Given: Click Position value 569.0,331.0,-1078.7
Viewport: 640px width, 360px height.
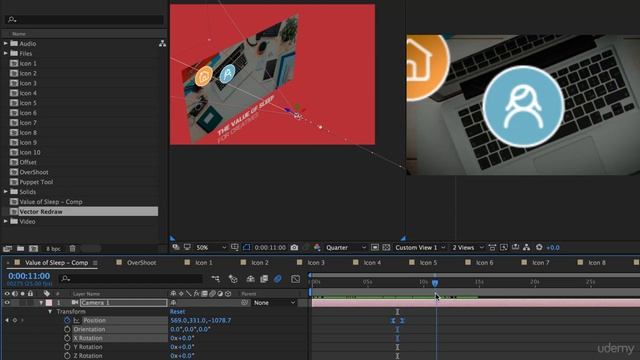Looking at the screenshot, I should (200, 320).
